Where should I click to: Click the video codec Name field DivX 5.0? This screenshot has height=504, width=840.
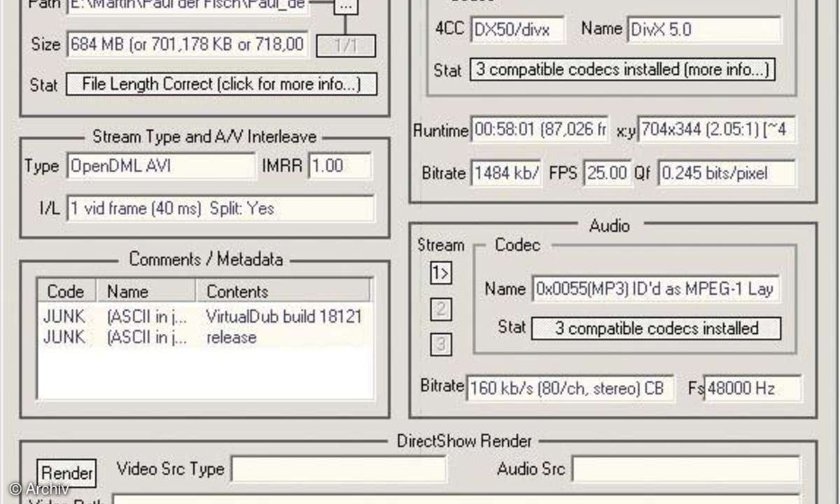click(x=704, y=30)
